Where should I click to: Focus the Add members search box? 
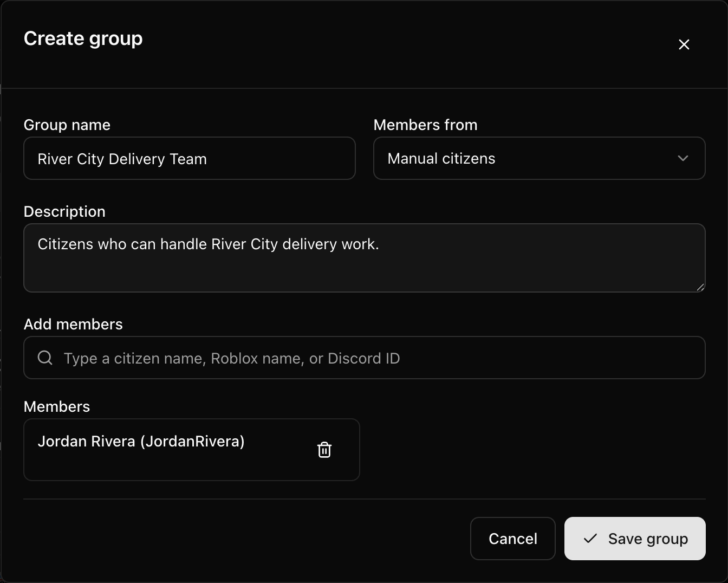tap(365, 358)
